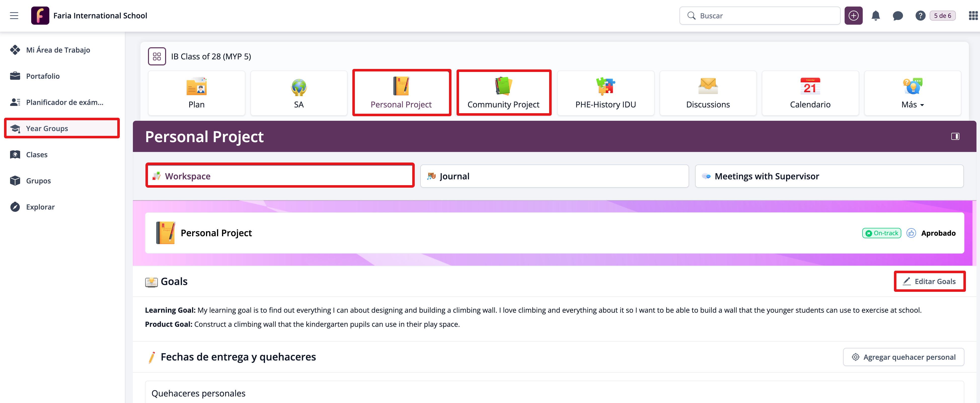Click the Editar Goals button

point(929,281)
